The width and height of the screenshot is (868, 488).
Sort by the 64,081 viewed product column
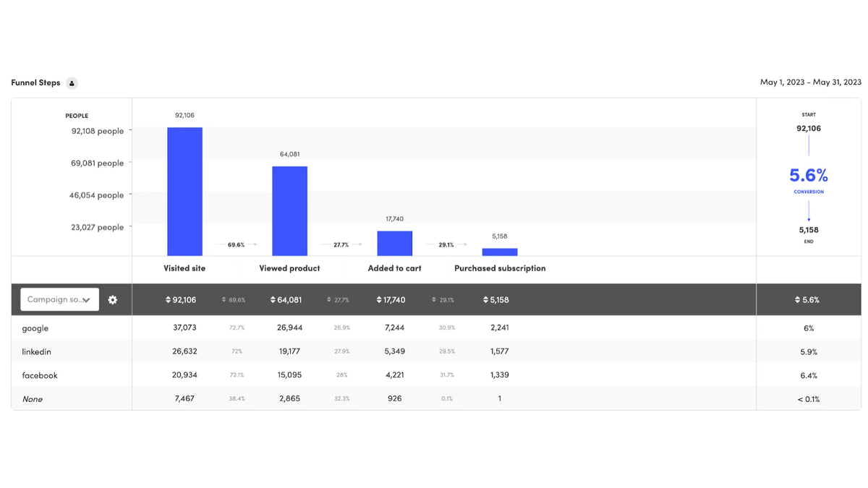(286, 299)
